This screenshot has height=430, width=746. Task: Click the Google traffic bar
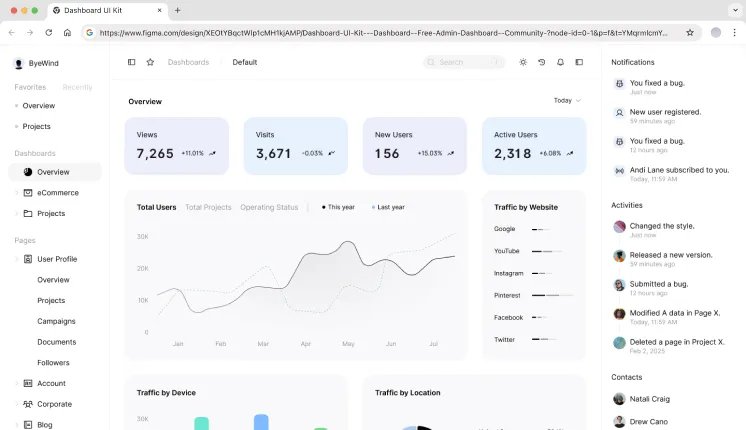(x=541, y=229)
